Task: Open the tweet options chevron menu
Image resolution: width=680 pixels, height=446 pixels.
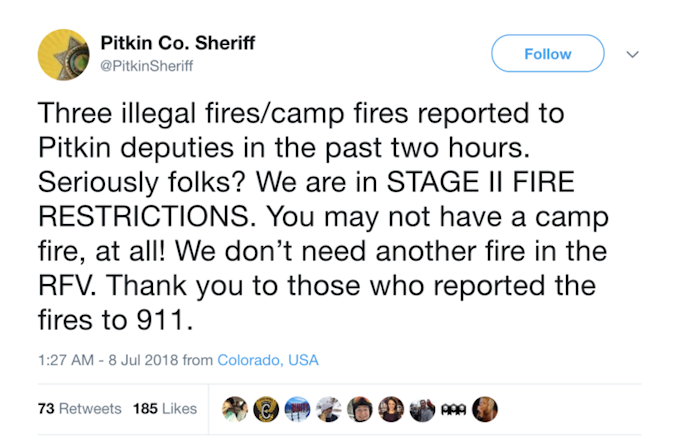Action: [632, 54]
